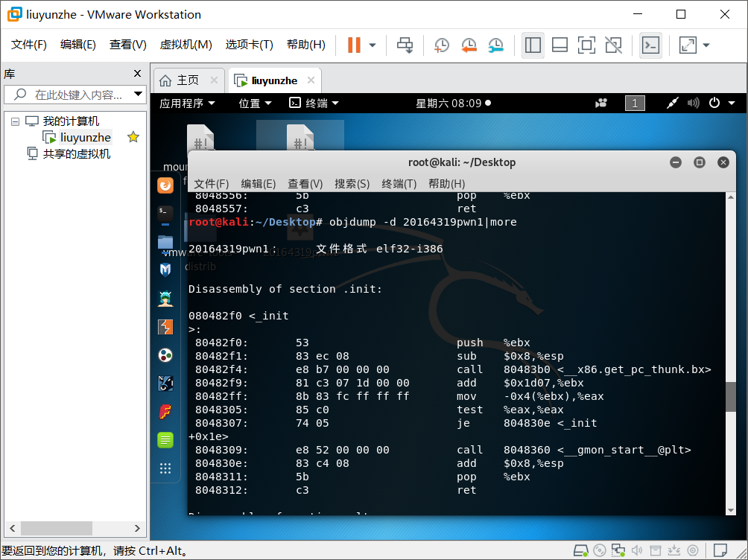
Task: Open the 帮助(H) menu in VMware
Action: coord(305,45)
